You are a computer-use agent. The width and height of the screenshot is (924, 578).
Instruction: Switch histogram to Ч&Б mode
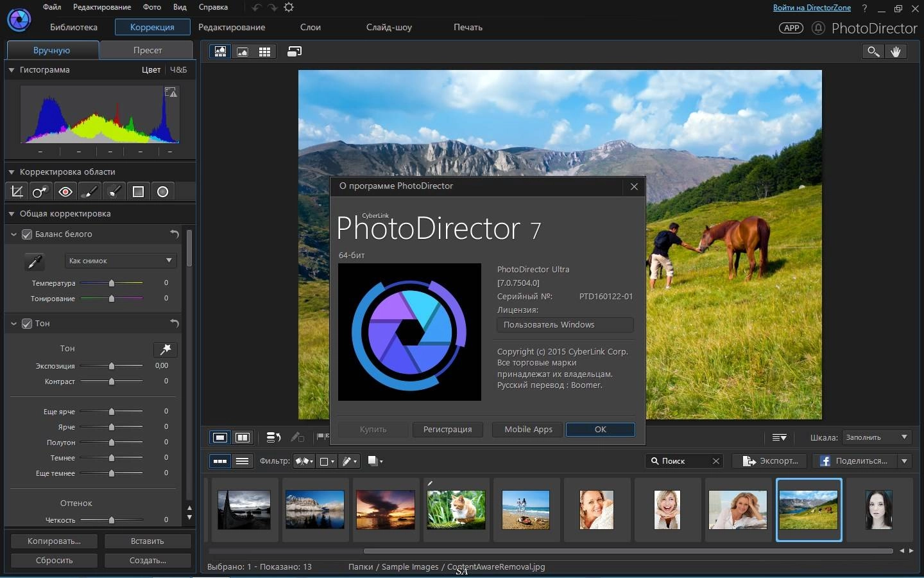pyautogui.click(x=178, y=69)
